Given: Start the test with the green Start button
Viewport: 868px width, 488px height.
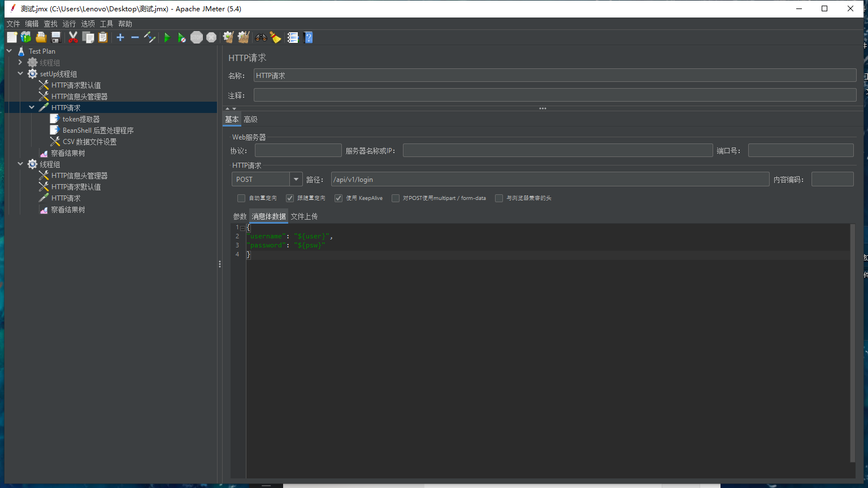Looking at the screenshot, I should pyautogui.click(x=167, y=37).
